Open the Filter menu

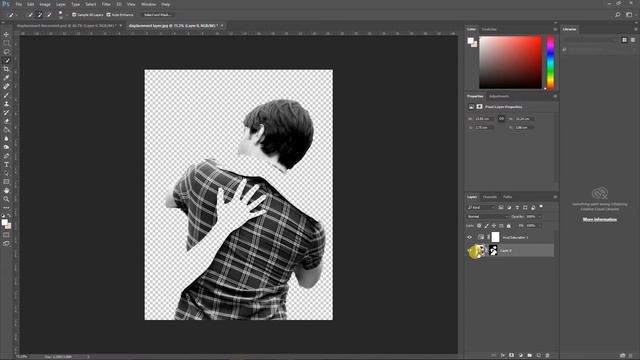(x=106, y=4)
